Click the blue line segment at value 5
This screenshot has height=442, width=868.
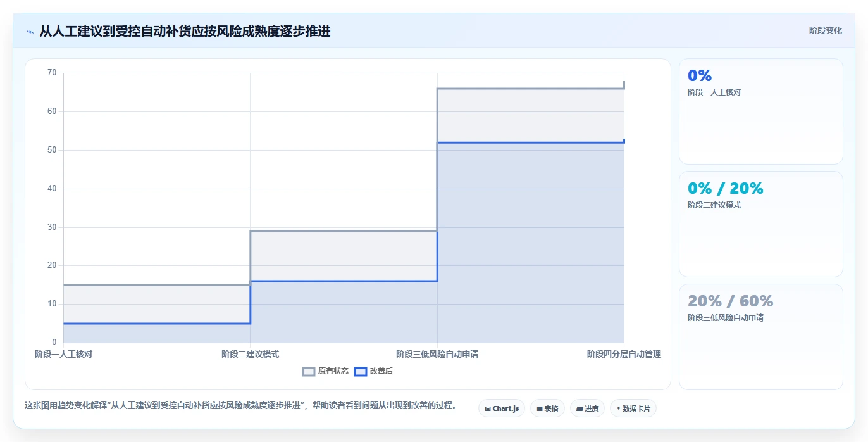157,324
